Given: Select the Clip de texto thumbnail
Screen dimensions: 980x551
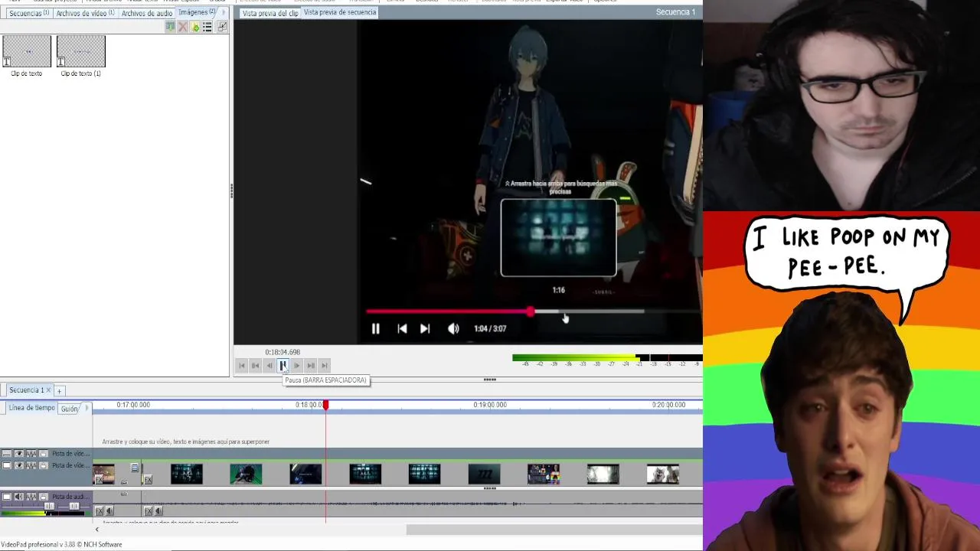Looking at the screenshot, I should tap(27, 51).
